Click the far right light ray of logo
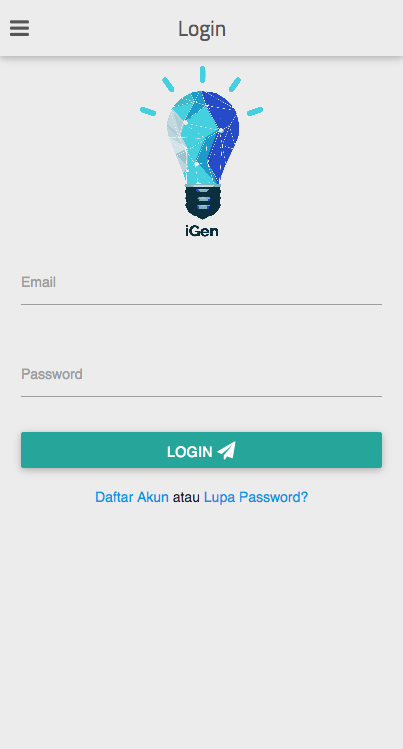 (255, 111)
